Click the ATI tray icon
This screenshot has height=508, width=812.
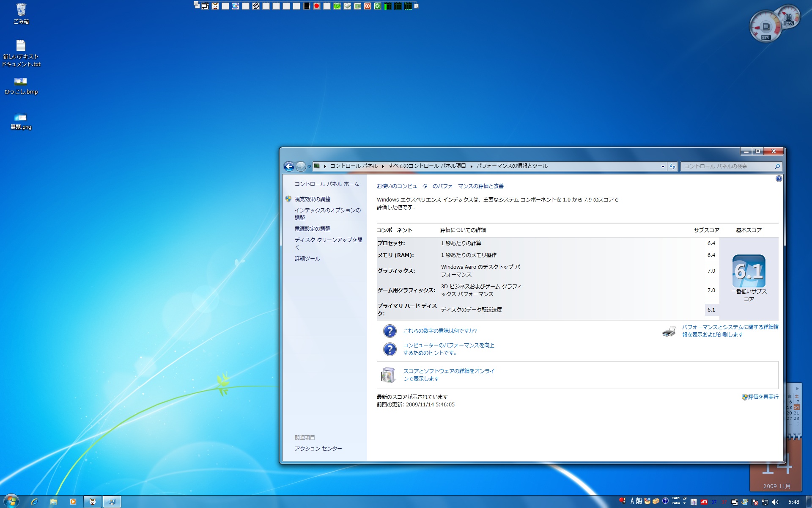coord(704,502)
